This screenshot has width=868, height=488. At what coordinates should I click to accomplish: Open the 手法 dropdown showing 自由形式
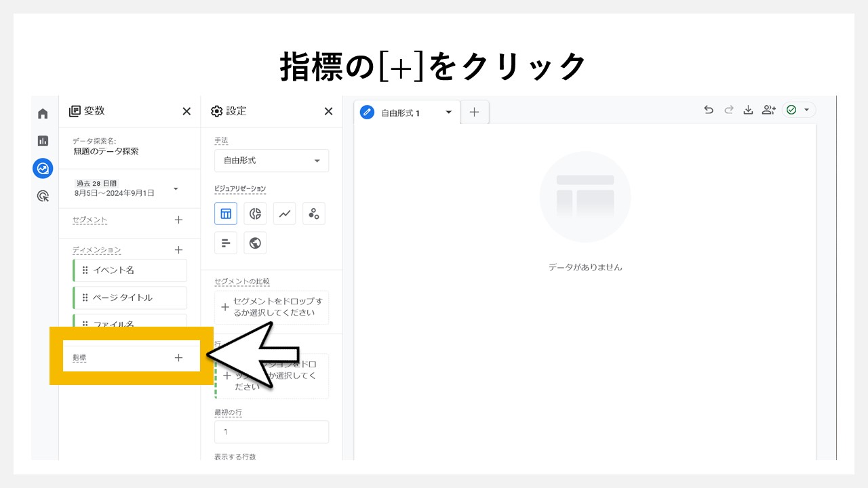[271, 161]
